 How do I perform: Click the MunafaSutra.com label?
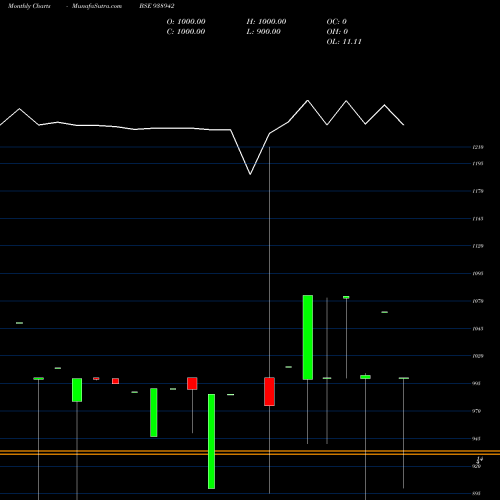tap(97, 6)
